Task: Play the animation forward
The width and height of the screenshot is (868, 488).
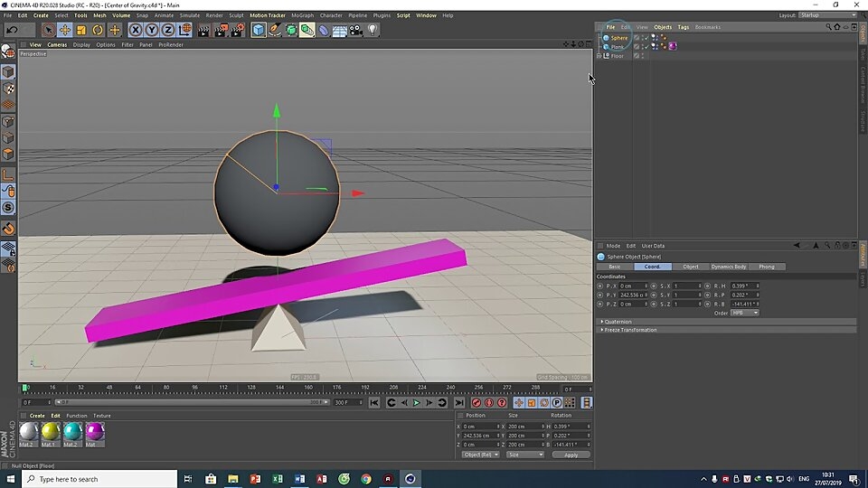Action: [x=416, y=403]
